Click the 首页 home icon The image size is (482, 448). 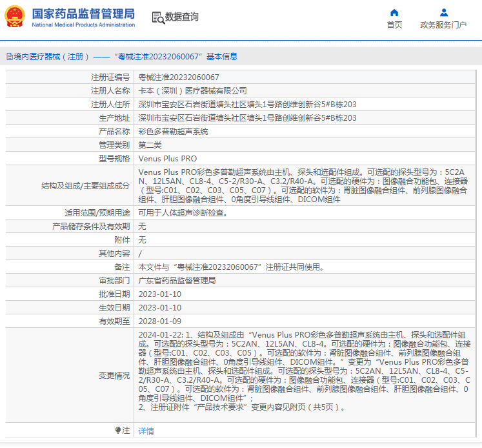click(x=394, y=13)
